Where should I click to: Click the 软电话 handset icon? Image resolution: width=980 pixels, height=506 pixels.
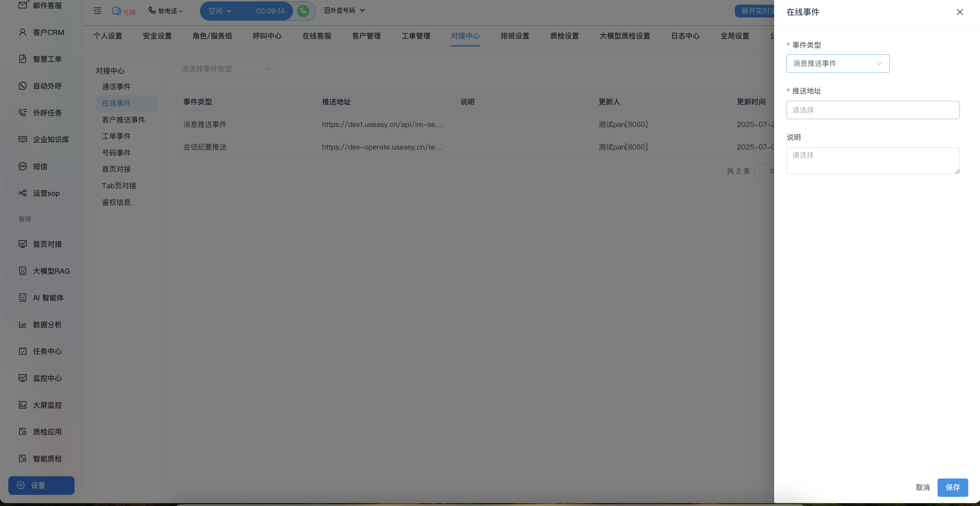tap(152, 10)
